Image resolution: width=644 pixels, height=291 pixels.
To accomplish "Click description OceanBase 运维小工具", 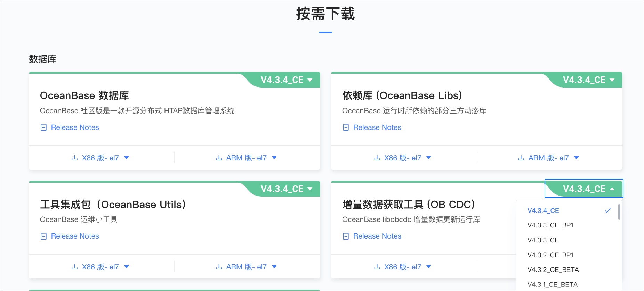I will tap(79, 219).
